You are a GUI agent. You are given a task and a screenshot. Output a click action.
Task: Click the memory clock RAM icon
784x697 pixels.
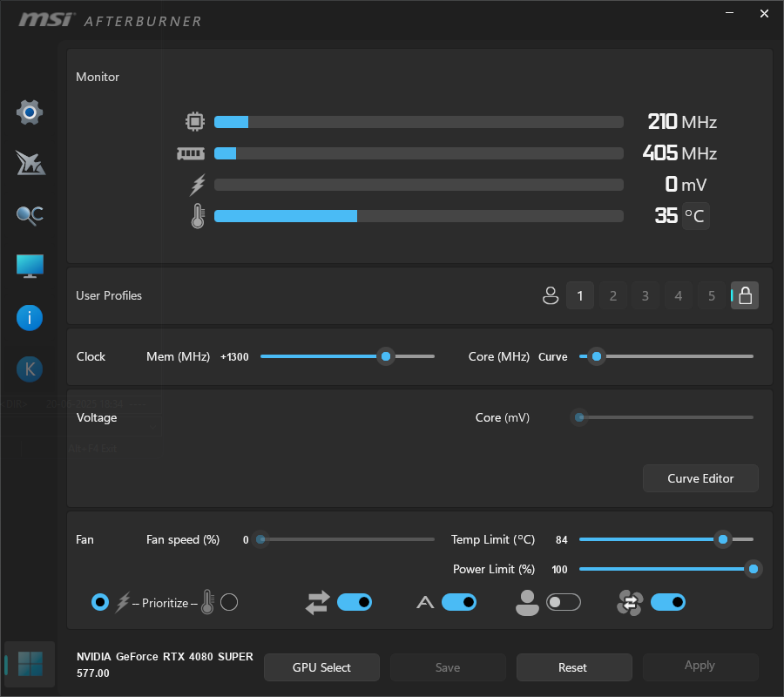[191, 153]
